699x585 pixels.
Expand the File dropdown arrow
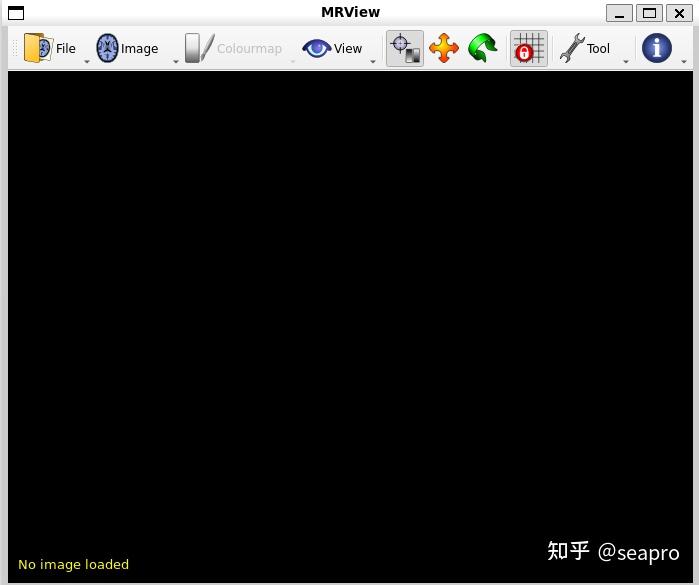87,62
